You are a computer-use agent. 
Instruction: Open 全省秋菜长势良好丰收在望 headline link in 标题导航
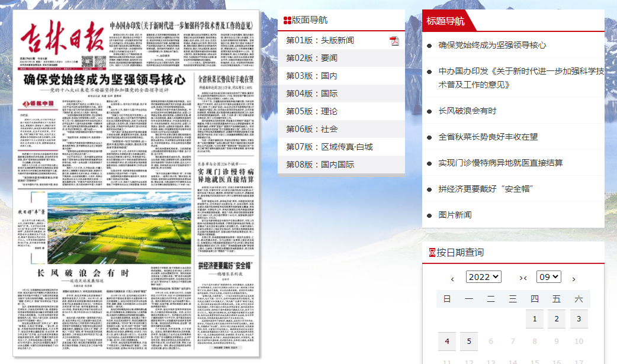tap(488, 137)
